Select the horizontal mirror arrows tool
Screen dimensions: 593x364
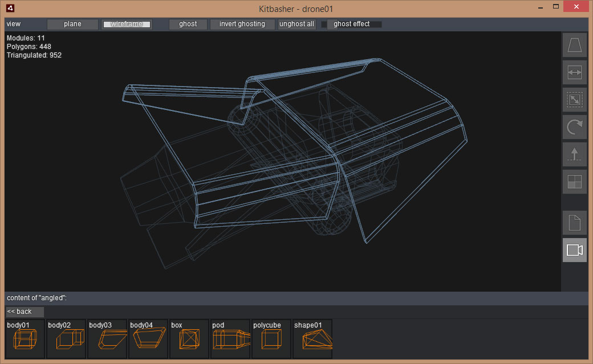[x=574, y=72]
